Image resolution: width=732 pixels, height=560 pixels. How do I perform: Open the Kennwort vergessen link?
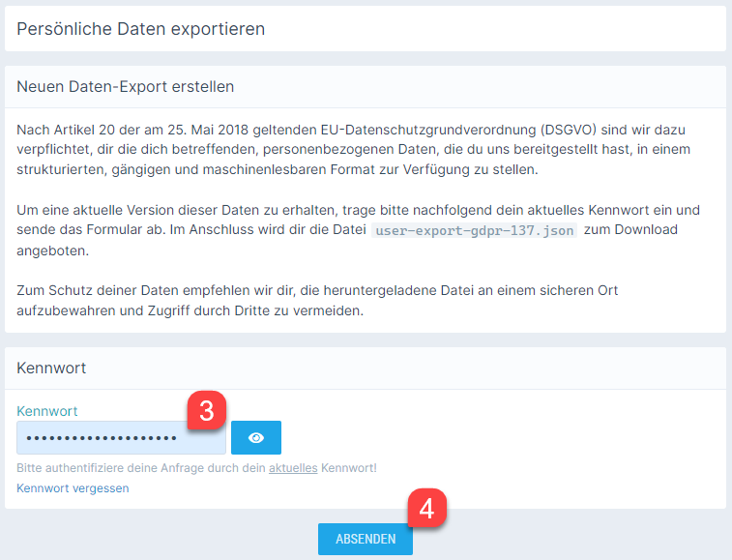73,488
